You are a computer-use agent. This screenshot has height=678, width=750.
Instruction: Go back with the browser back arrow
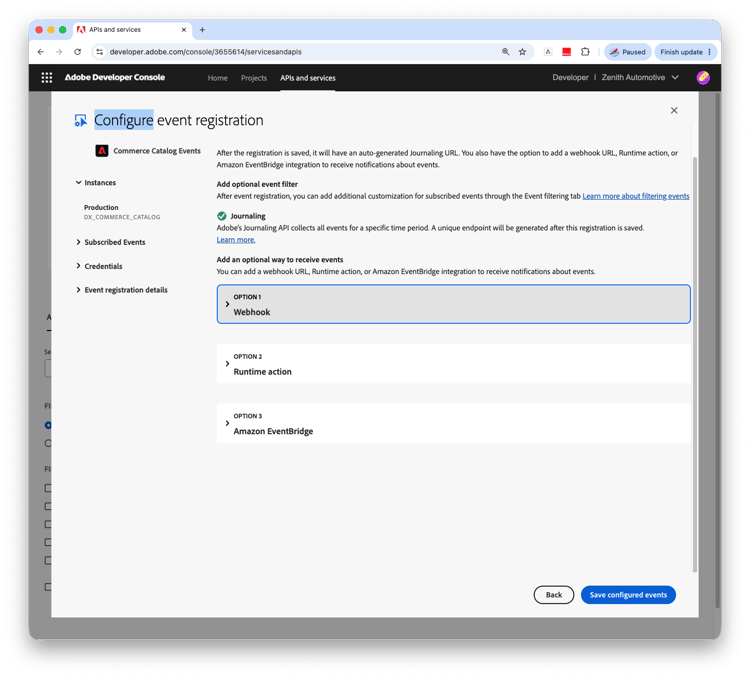(x=41, y=52)
